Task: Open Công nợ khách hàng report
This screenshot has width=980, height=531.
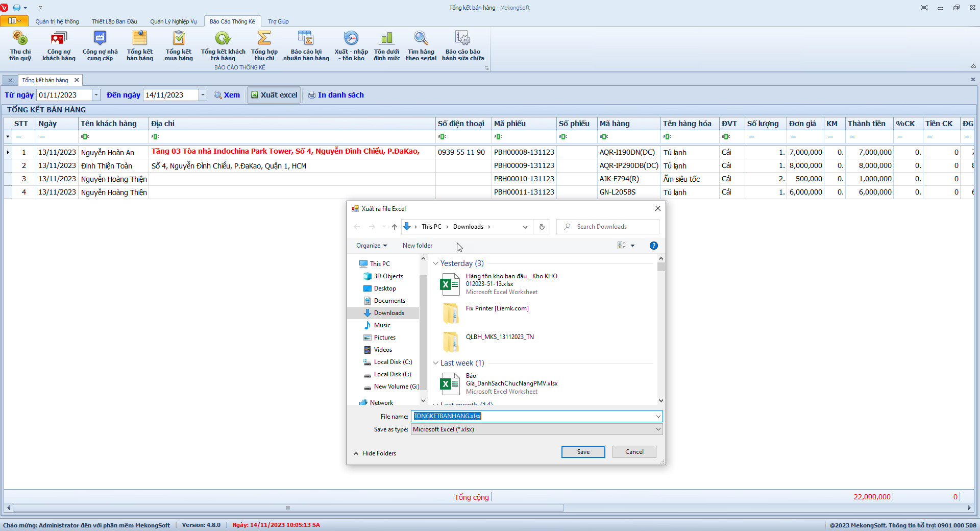Action: (59, 46)
